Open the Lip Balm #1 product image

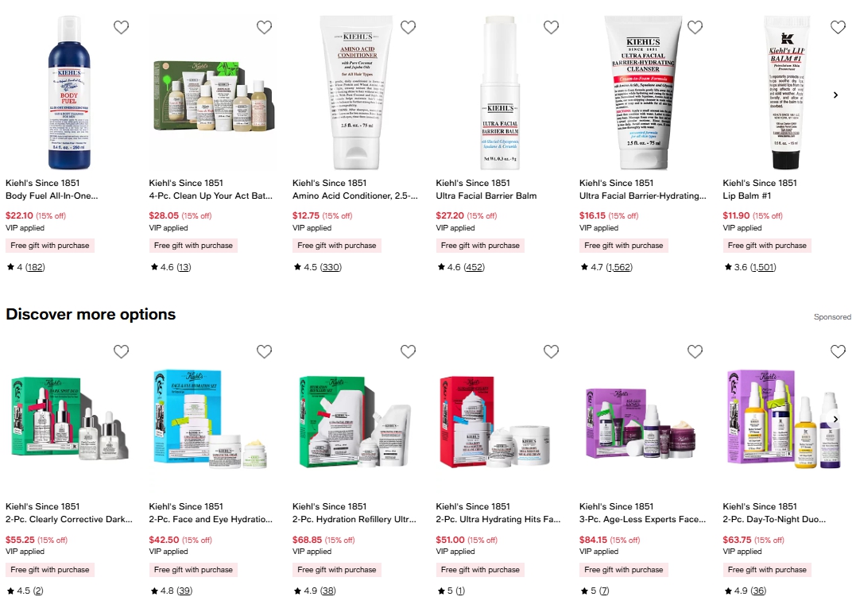[786, 93]
